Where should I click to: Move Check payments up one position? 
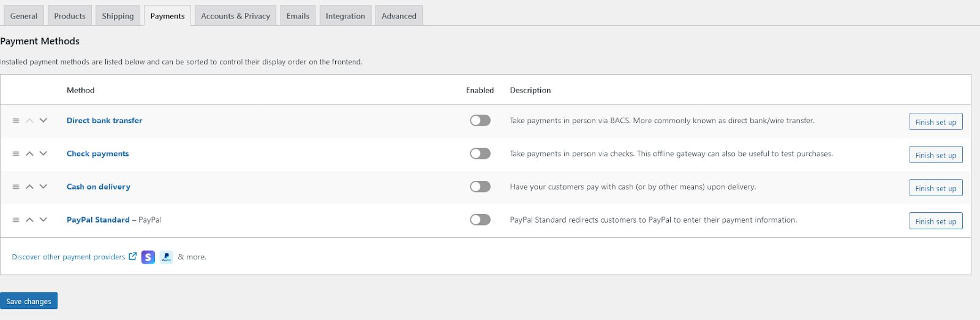29,153
